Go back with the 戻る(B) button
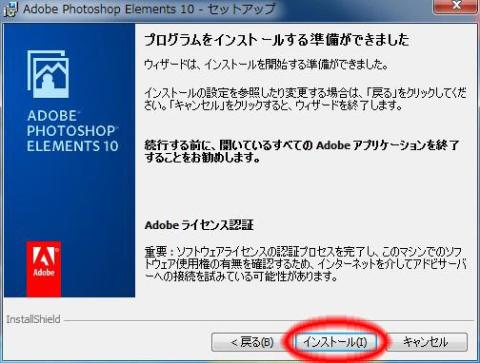This screenshot has width=480, height=363. [251, 342]
